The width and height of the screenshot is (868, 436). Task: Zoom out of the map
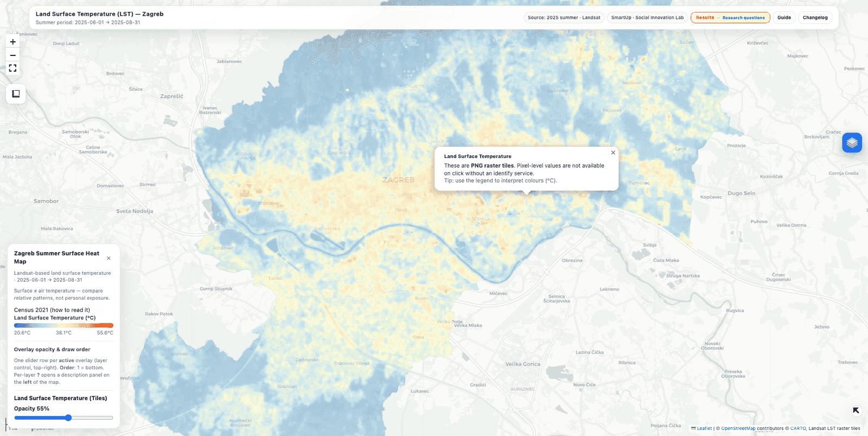(13, 55)
